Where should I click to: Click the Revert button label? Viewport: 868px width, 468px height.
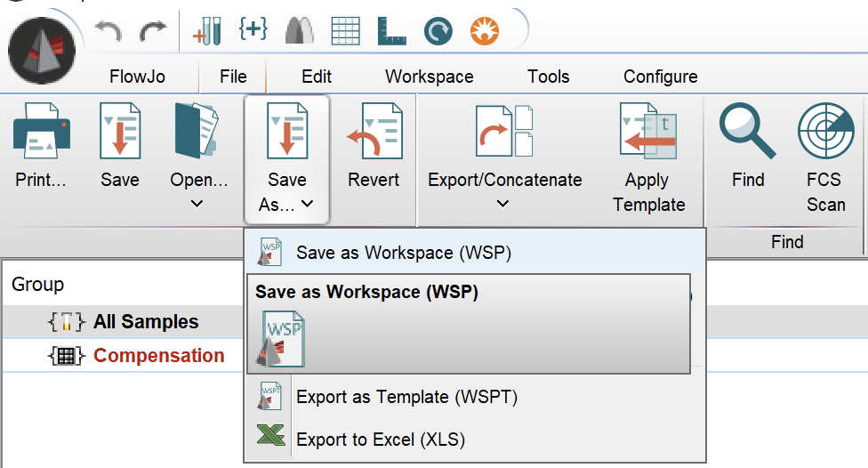[374, 180]
